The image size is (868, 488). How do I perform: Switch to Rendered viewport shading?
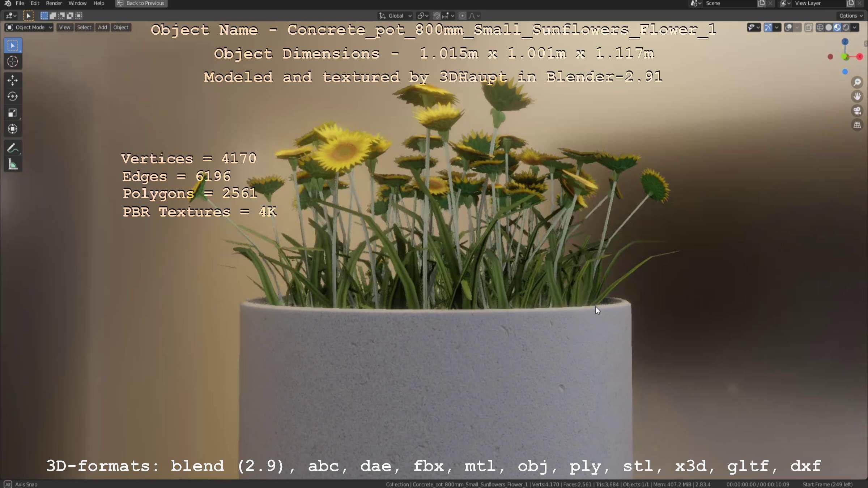click(846, 27)
